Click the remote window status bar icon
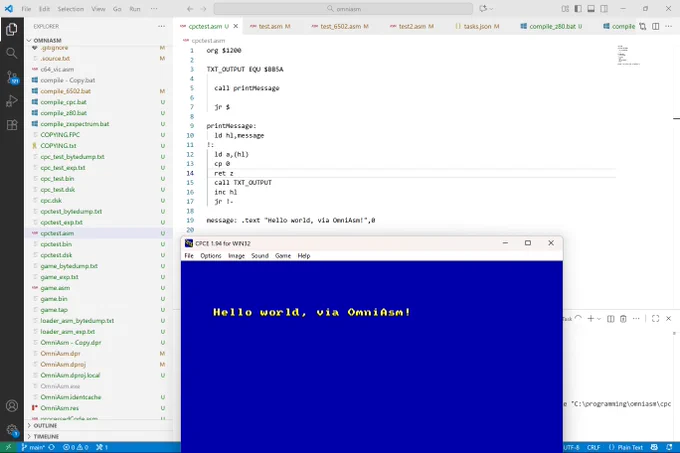The image size is (680, 453). [8, 447]
